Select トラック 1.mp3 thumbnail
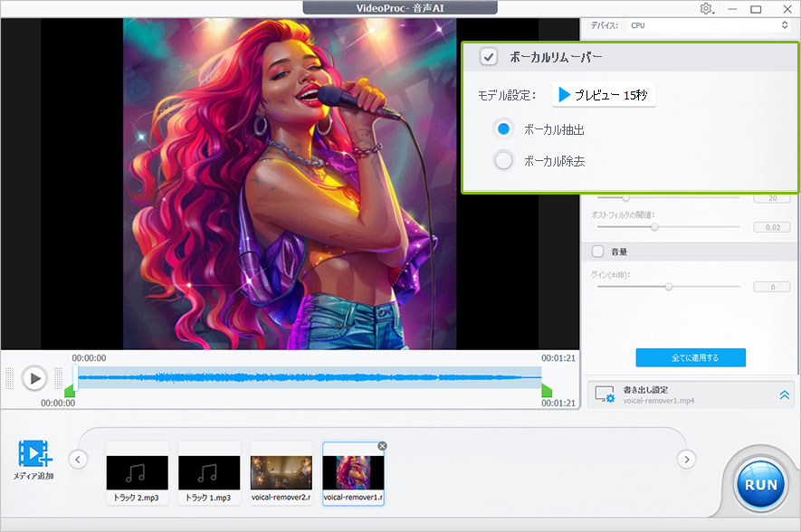801x532 pixels. click(209, 473)
